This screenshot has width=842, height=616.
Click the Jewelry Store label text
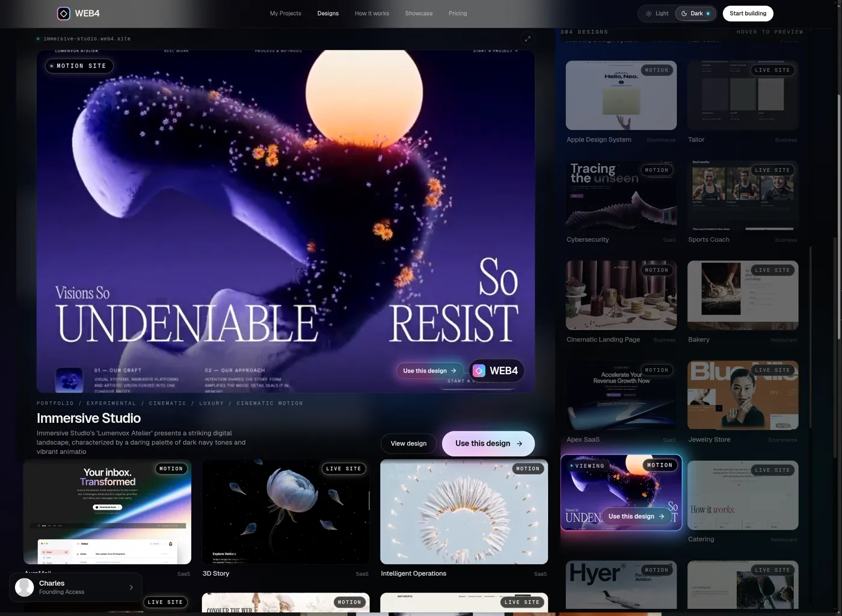pyautogui.click(x=709, y=440)
